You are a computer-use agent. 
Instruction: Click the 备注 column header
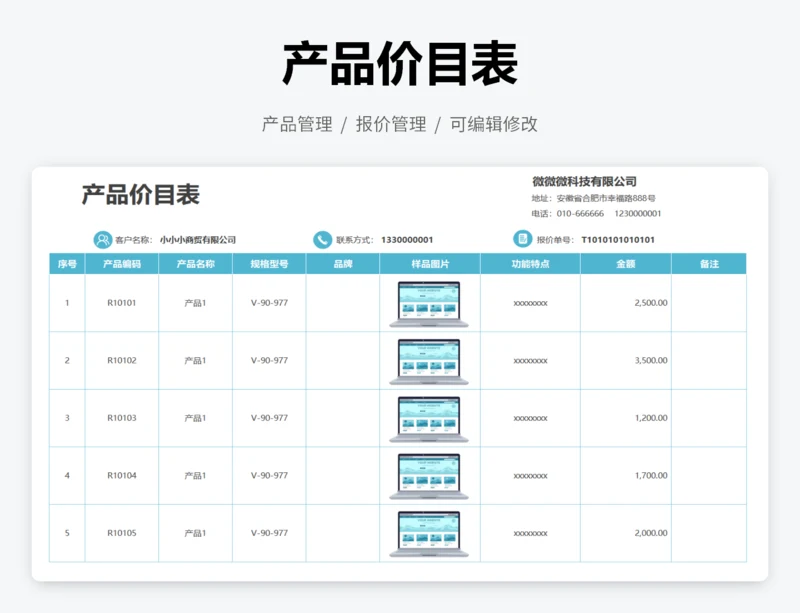[709, 264]
